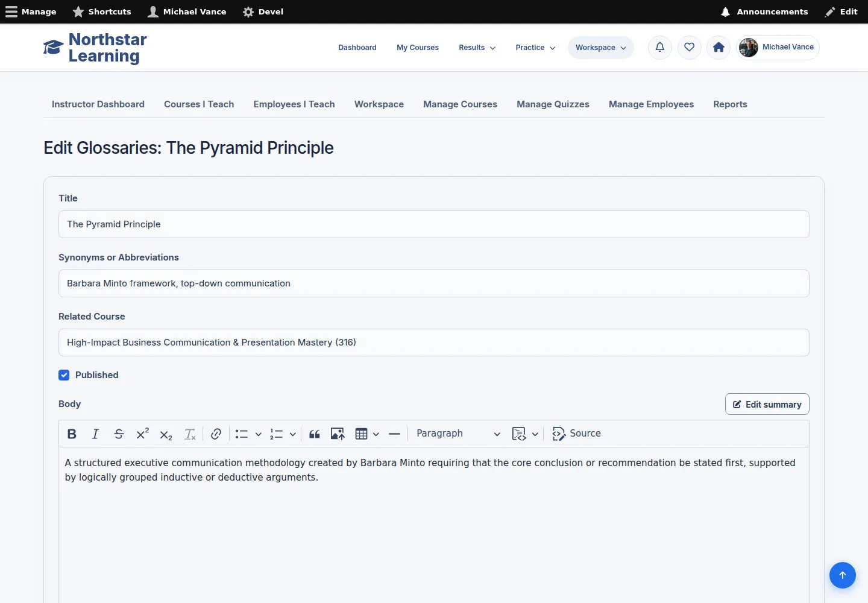
Task: Focus the Synonyms or Abbreviations field
Action: (x=434, y=283)
